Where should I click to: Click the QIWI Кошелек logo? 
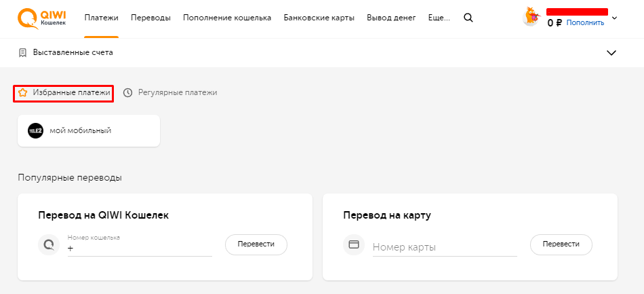point(41,18)
